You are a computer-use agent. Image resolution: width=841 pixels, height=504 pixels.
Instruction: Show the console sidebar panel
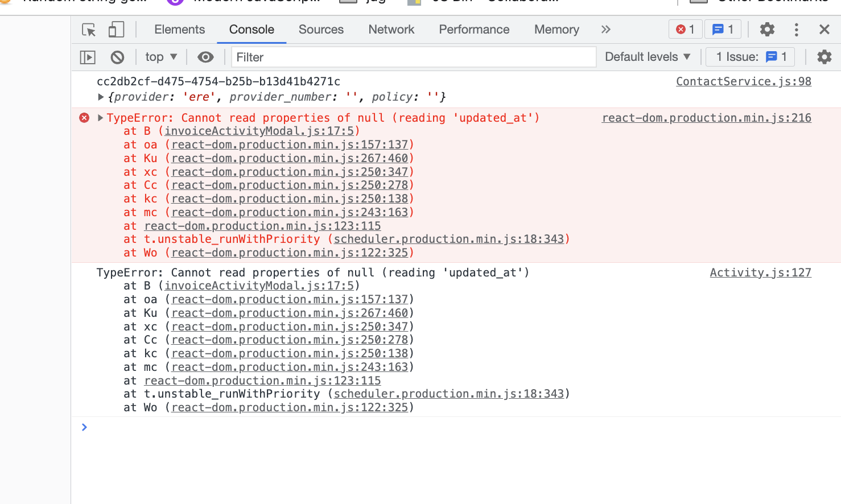88,57
